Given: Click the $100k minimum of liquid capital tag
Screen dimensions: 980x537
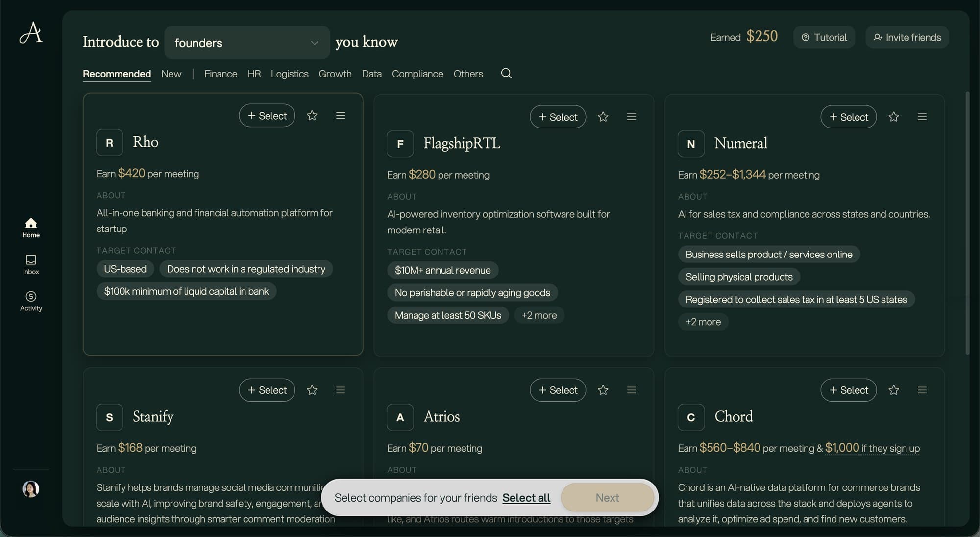Looking at the screenshot, I should [186, 292].
